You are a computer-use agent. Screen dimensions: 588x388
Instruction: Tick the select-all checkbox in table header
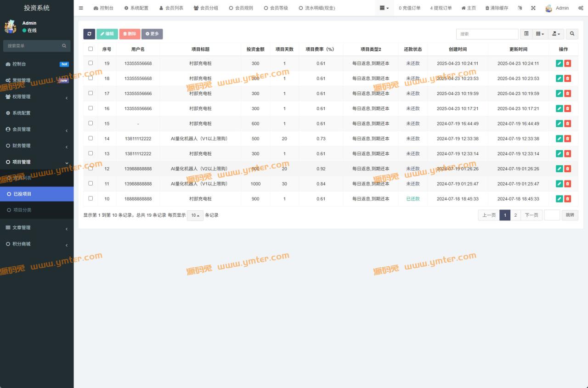90,49
